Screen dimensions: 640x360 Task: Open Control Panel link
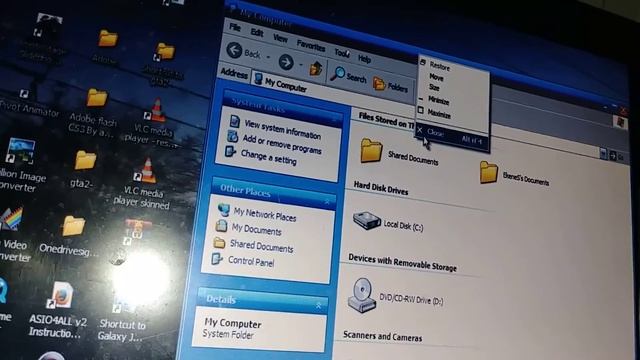click(x=251, y=261)
